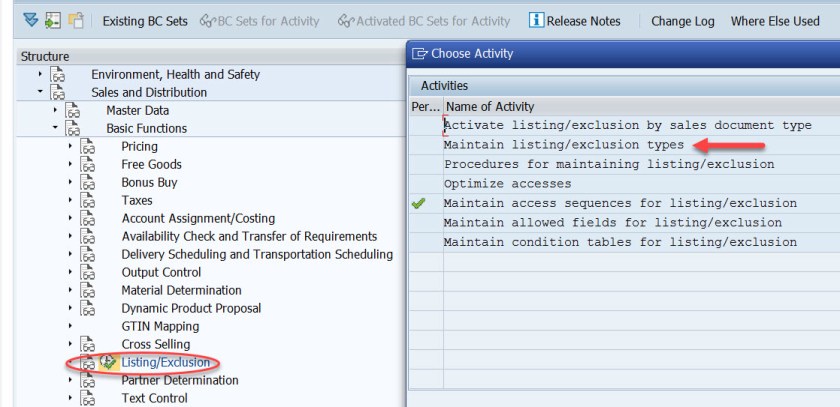The width and height of the screenshot is (840, 407).
Task: Click the document icon beside Master Data
Action: 72,111
